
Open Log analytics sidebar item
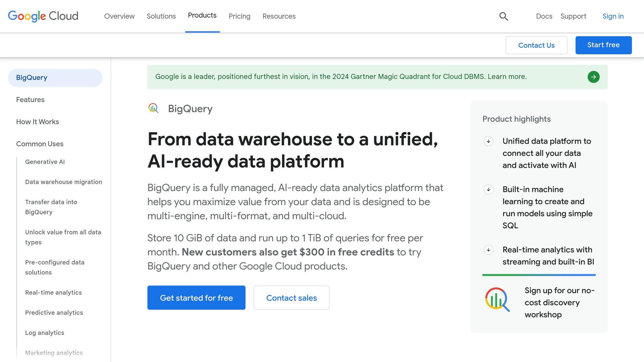point(45,333)
